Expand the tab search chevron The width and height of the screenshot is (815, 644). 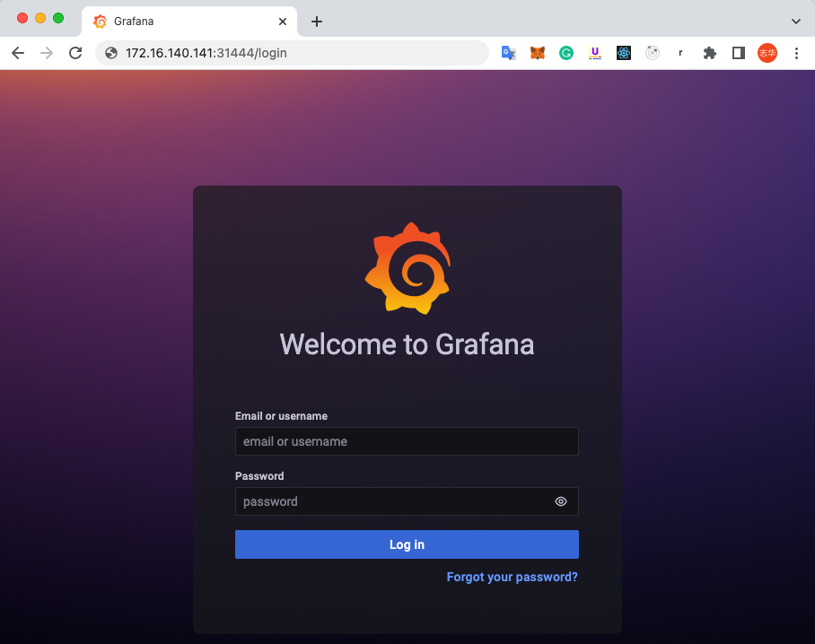pyautogui.click(x=796, y=22)
